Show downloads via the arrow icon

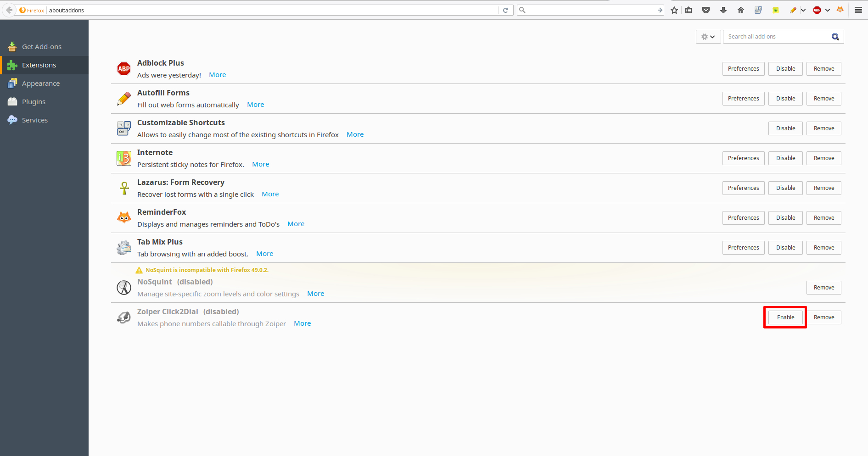(723, 10)
